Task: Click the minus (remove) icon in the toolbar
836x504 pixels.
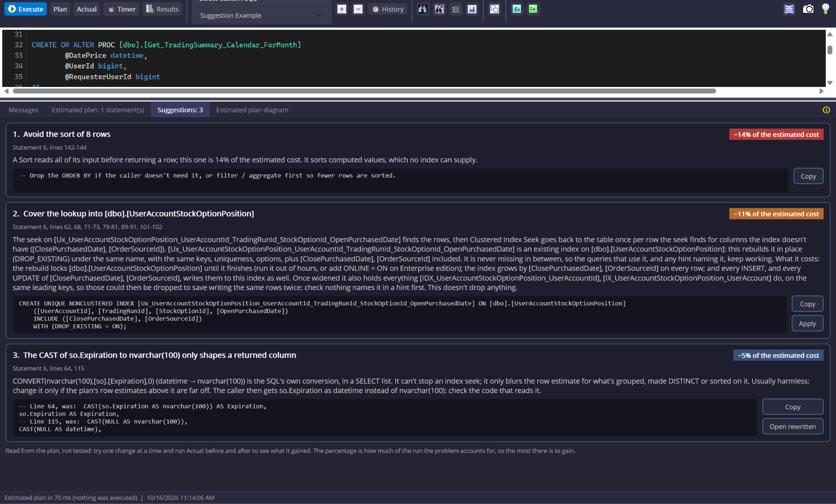Action: pos(358,9)
